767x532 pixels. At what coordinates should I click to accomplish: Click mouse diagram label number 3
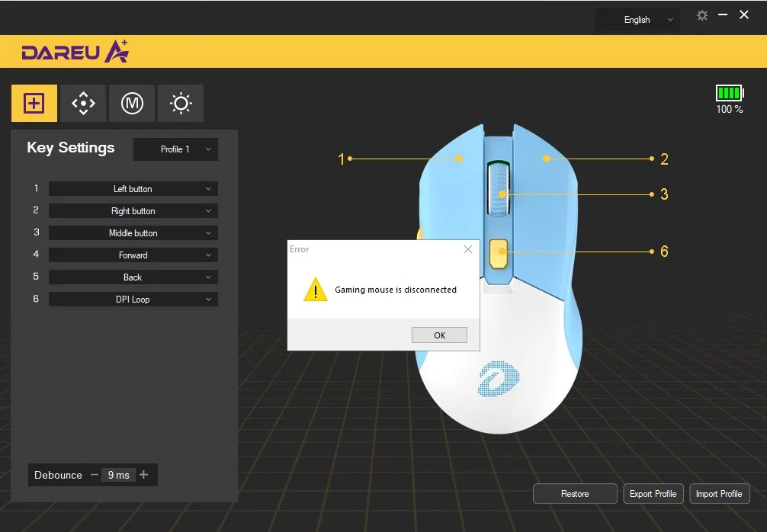pos(664,194)
